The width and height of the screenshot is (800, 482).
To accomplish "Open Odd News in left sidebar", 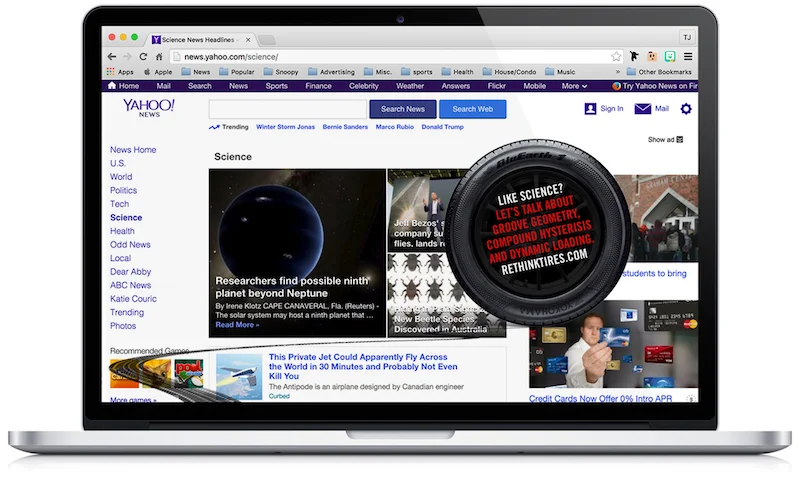I will (x=130, y=244).
